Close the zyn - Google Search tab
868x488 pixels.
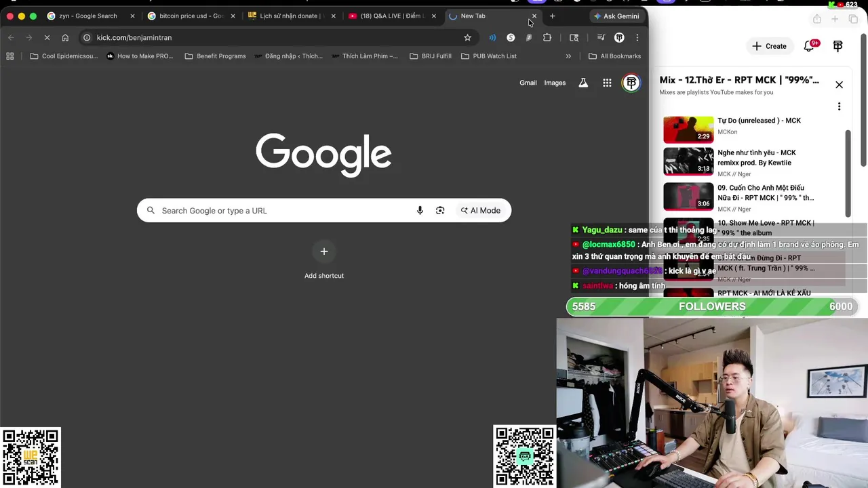tap(132, 16)
